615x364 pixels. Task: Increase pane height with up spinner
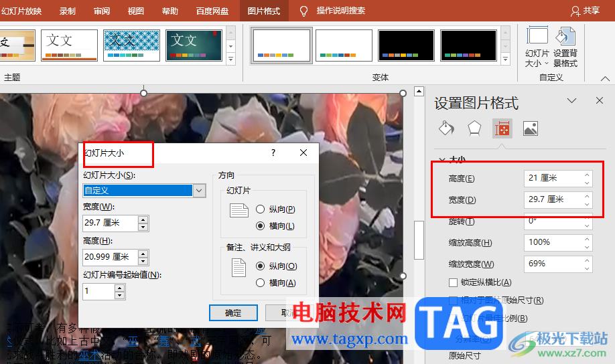click(x=587, y=175)
